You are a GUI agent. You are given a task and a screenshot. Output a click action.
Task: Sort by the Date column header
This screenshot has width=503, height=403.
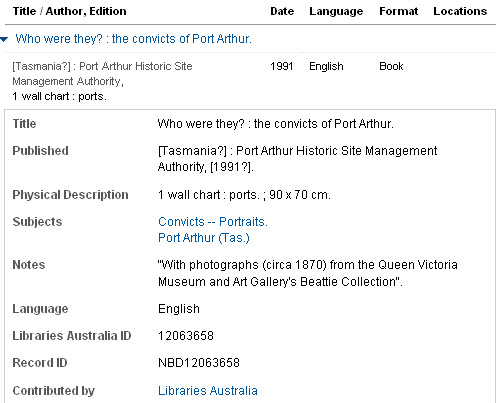click(282, 11)
